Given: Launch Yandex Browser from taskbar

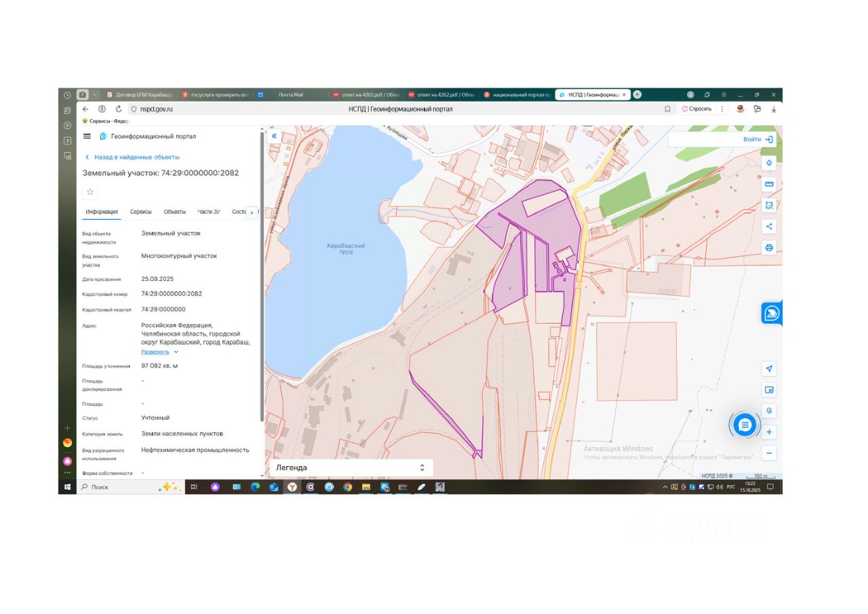Looking at the screenshot, I should (292, 487).
